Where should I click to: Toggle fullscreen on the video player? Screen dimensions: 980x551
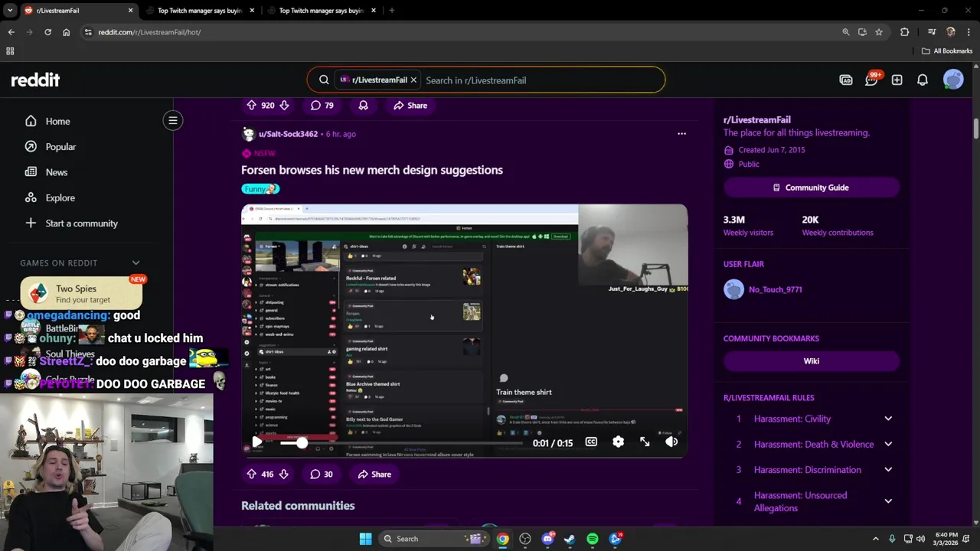point(645,442)
